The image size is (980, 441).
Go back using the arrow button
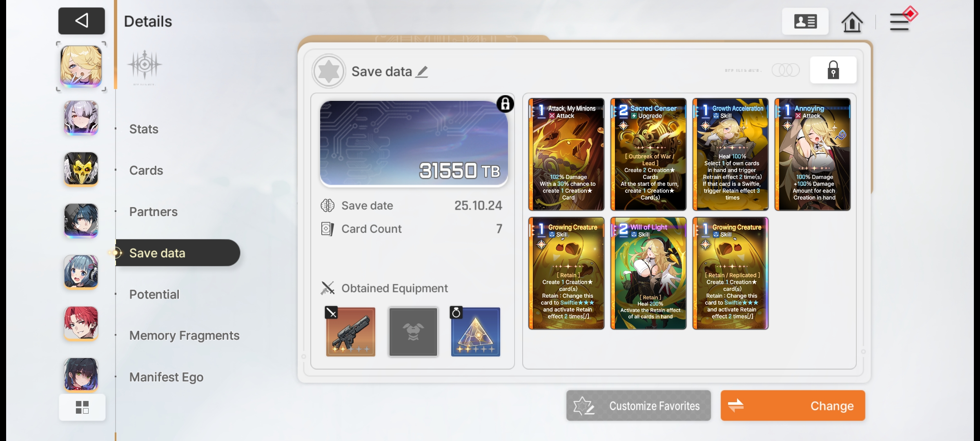pos(82,21)
